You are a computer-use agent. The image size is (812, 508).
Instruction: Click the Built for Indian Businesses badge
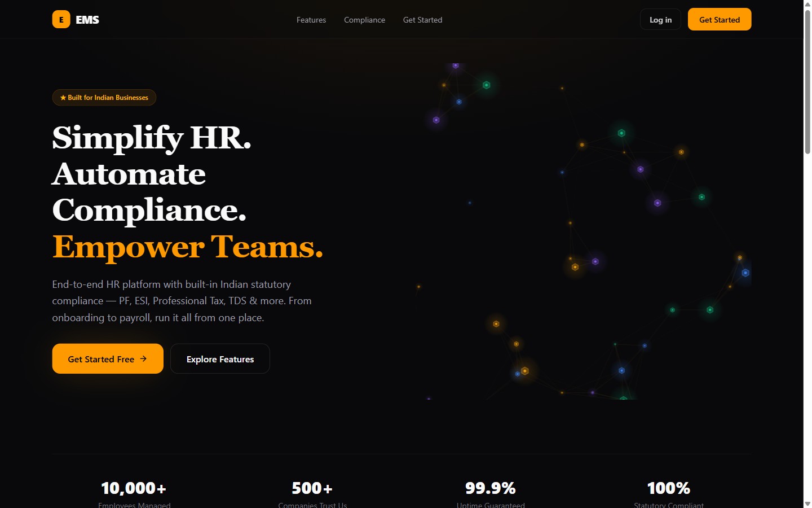104,98
